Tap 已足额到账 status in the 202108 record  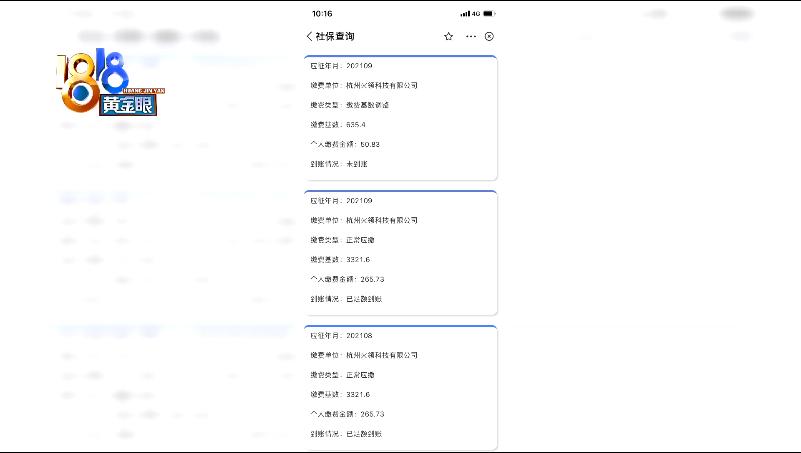click(x=364, y=433)
